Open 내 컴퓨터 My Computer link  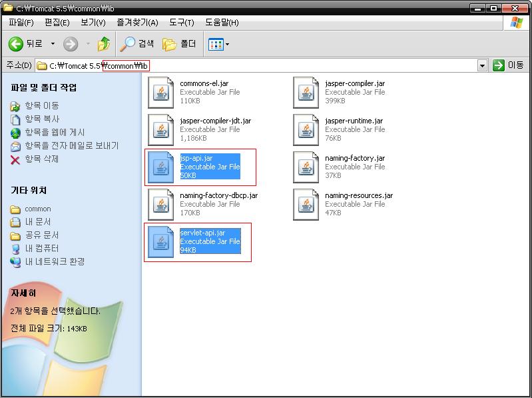point(42,248)
